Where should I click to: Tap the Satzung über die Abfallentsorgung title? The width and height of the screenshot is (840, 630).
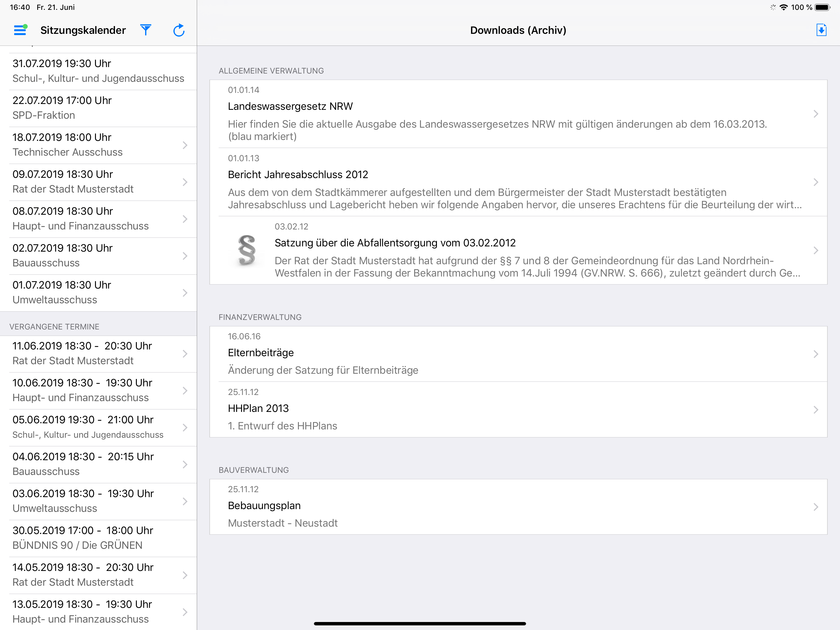click(395, 243)
